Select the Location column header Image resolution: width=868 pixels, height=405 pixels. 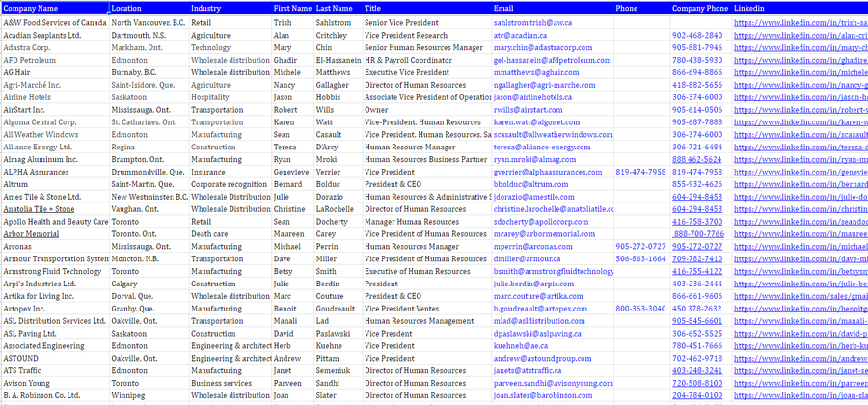pyautogui.click(x=149, y=9)
